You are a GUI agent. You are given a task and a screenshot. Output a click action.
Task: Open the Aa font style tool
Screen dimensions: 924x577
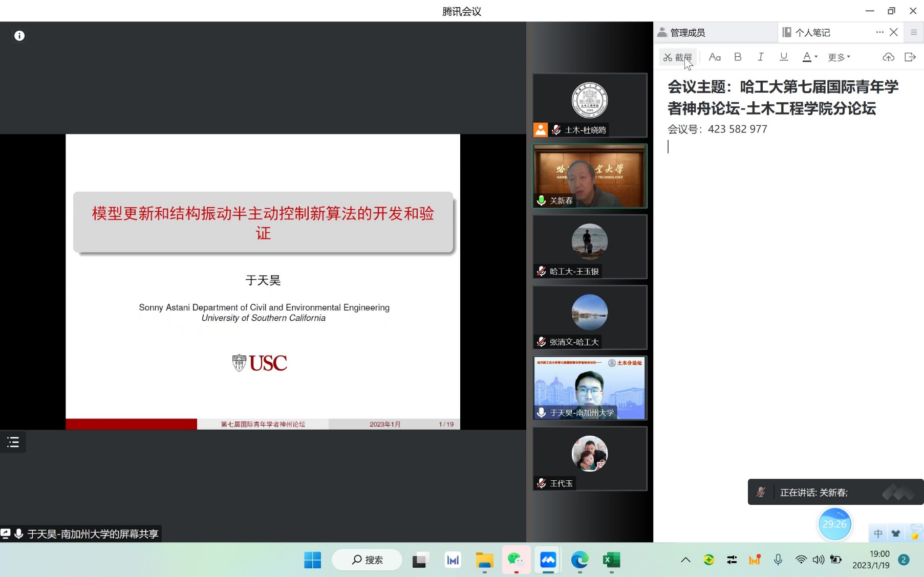(x=715, y=57)
